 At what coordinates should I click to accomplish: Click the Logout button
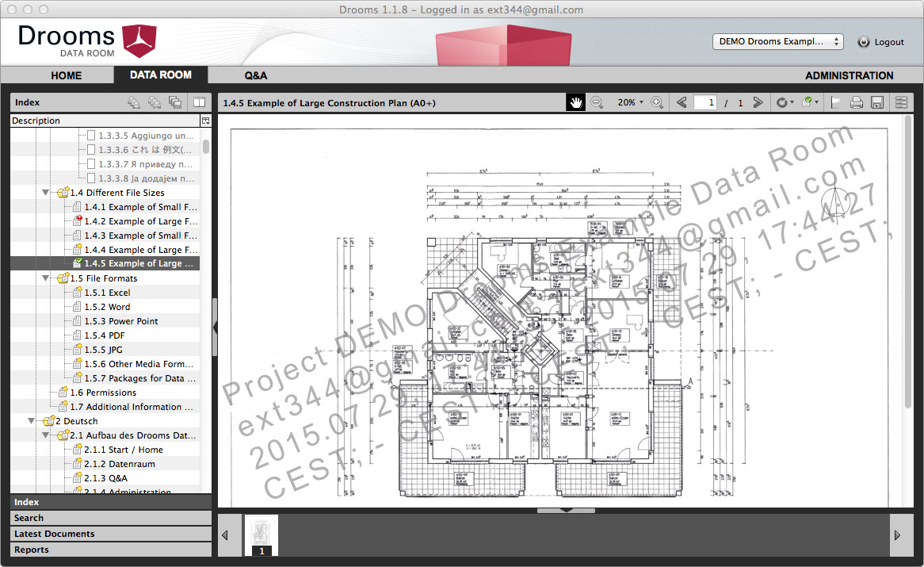point(880,42)
